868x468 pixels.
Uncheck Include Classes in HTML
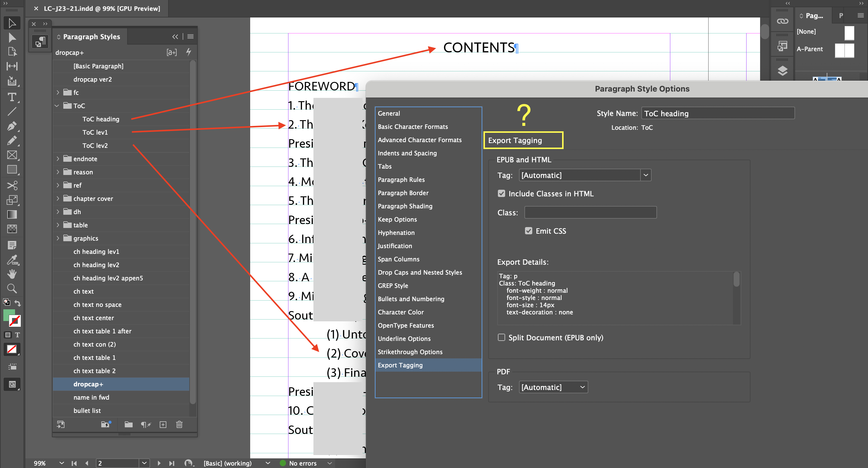(502, 193)
